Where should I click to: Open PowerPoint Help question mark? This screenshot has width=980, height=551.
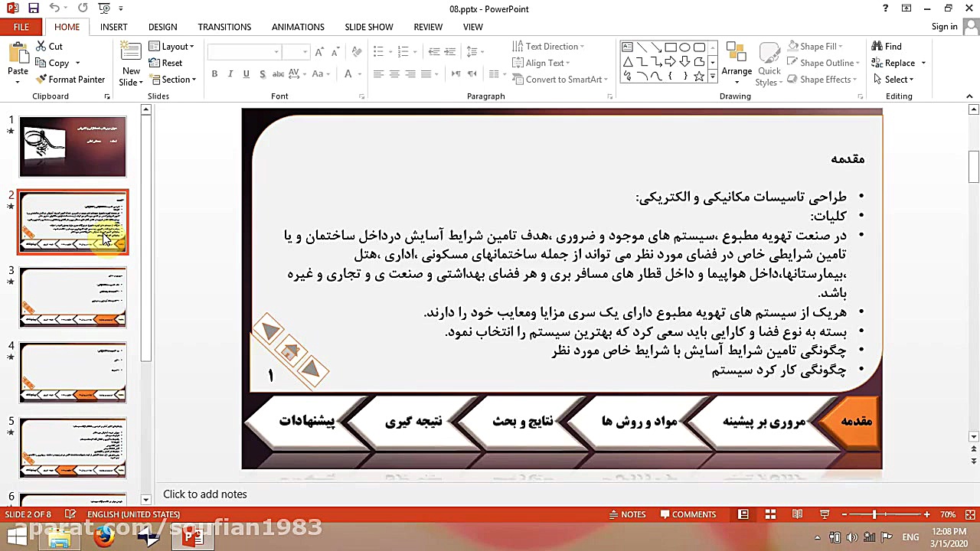point(885,8)
